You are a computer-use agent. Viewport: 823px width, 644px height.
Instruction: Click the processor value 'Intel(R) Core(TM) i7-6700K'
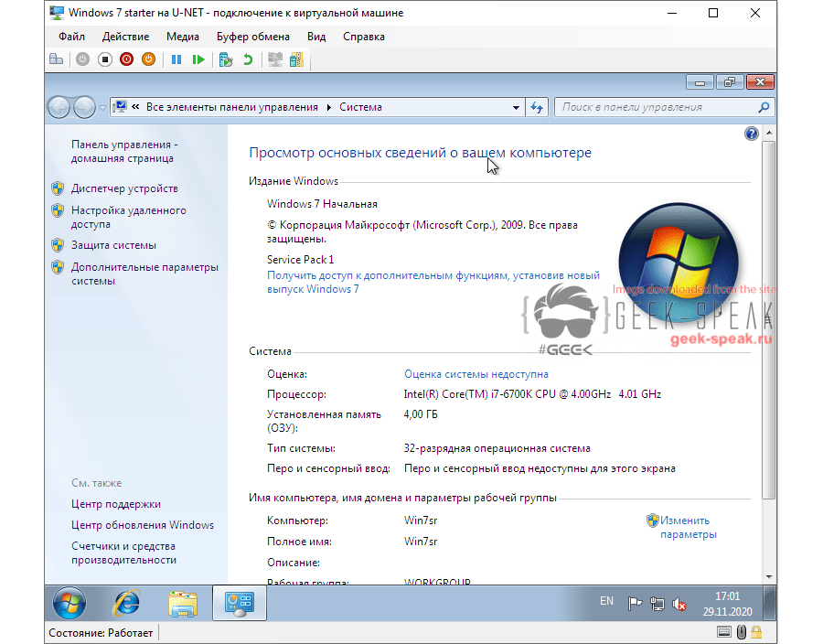[x=468, y=394]
